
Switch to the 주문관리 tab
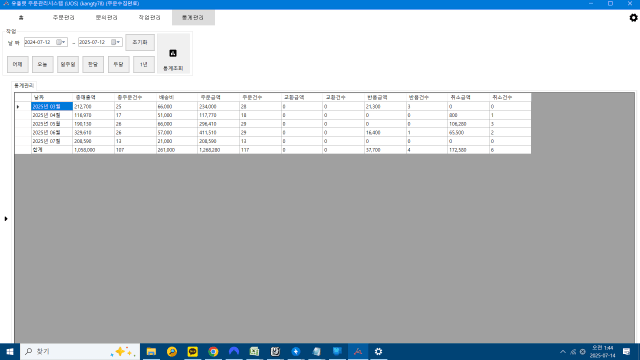64,18
